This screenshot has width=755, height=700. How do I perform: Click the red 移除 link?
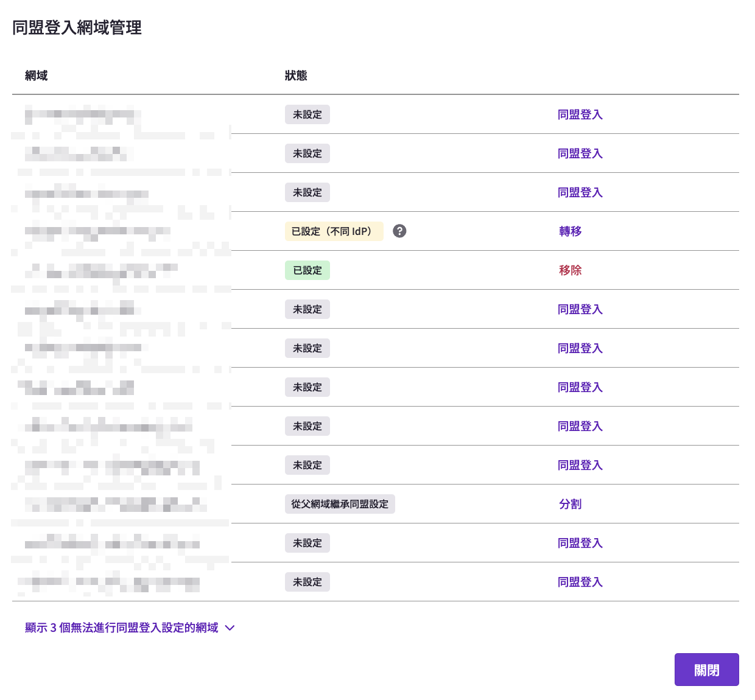[571, 270]
